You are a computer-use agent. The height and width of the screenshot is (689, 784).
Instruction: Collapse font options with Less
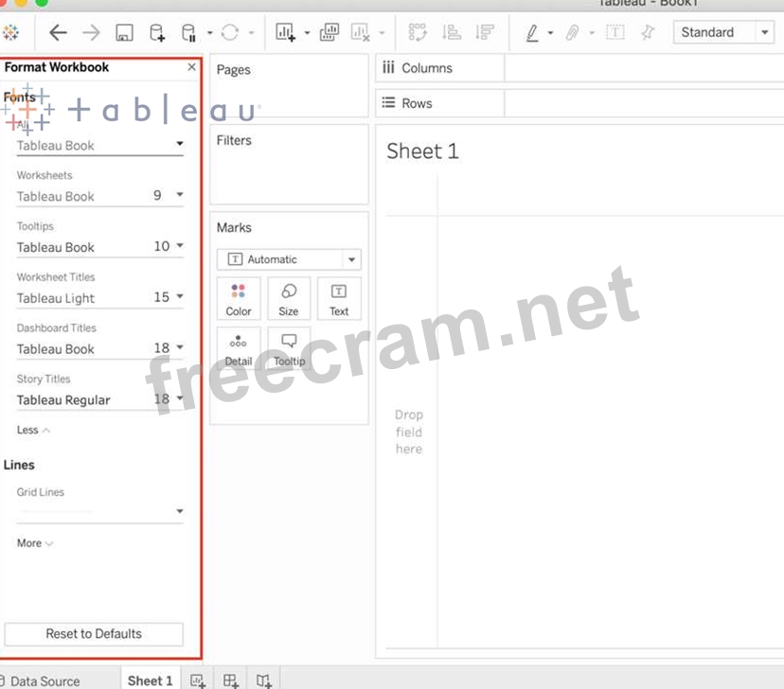[x=33, y=430]
